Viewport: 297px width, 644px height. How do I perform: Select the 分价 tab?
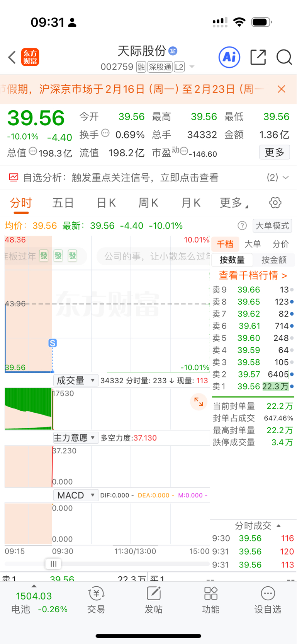point(281,244)
